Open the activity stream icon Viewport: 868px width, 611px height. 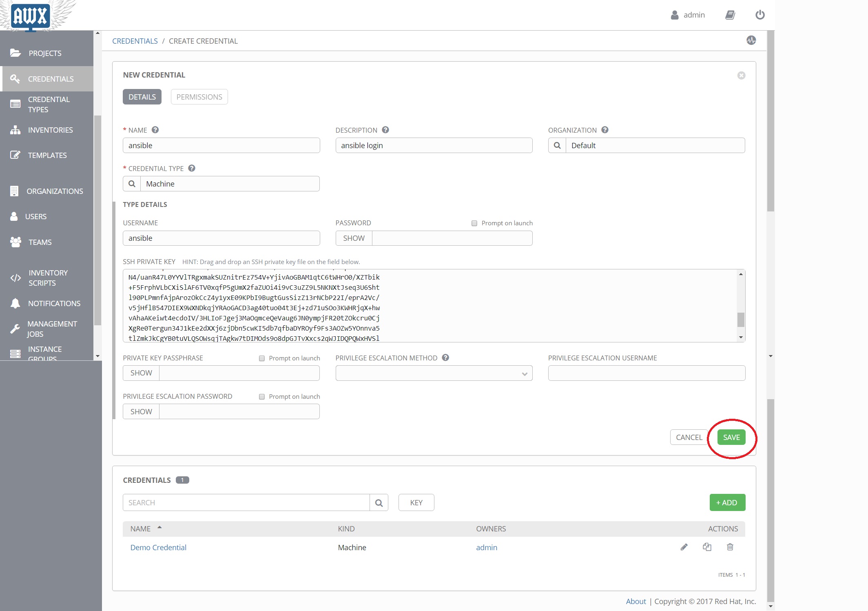coord(751,40)
